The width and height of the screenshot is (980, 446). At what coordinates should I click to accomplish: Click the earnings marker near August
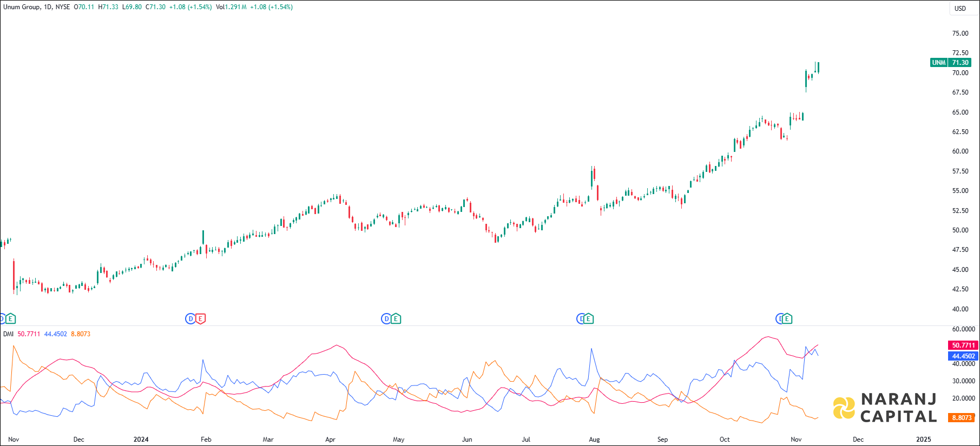(589, 319)
